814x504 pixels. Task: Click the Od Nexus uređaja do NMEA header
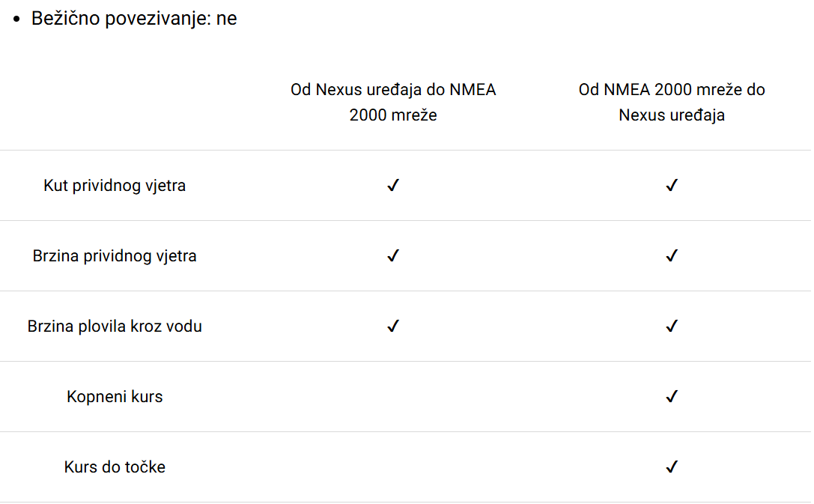pyautogui.click(x=393, y=103)
